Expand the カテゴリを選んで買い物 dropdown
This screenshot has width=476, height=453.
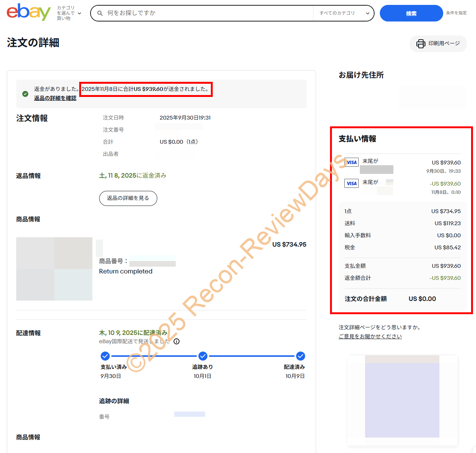pyautogui.click(x=69, y=13)
